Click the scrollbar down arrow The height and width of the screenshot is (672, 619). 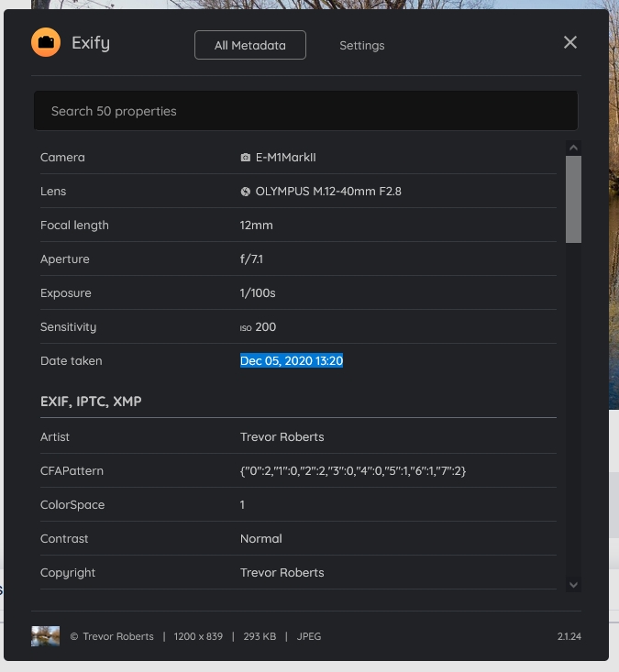tap(573, 584)
